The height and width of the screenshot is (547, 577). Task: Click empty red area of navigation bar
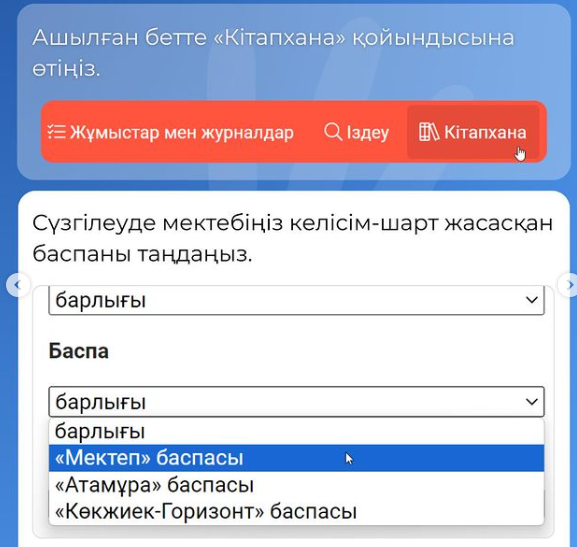pyautogui.click(x=308, y=132)
